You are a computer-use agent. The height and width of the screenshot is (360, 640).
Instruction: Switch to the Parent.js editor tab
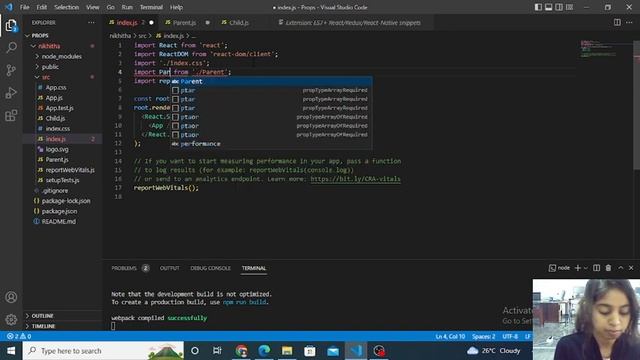[x=184, y=23]
